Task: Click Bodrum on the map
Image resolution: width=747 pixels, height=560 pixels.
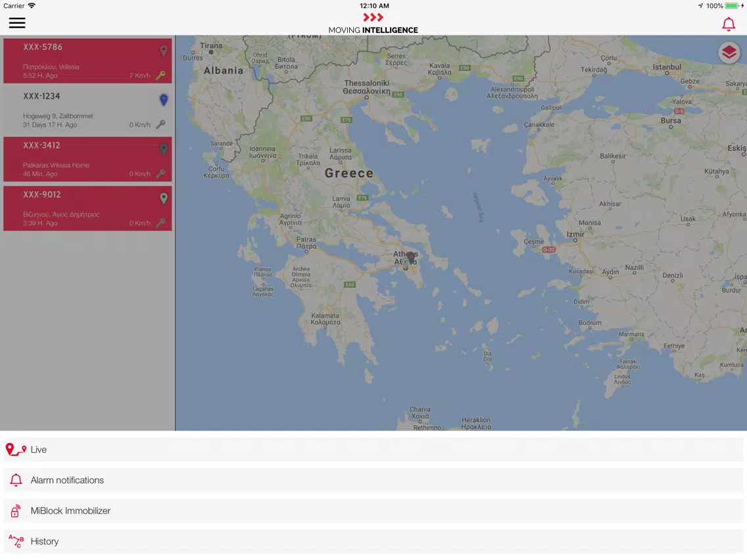Action: tap(590, 323)
